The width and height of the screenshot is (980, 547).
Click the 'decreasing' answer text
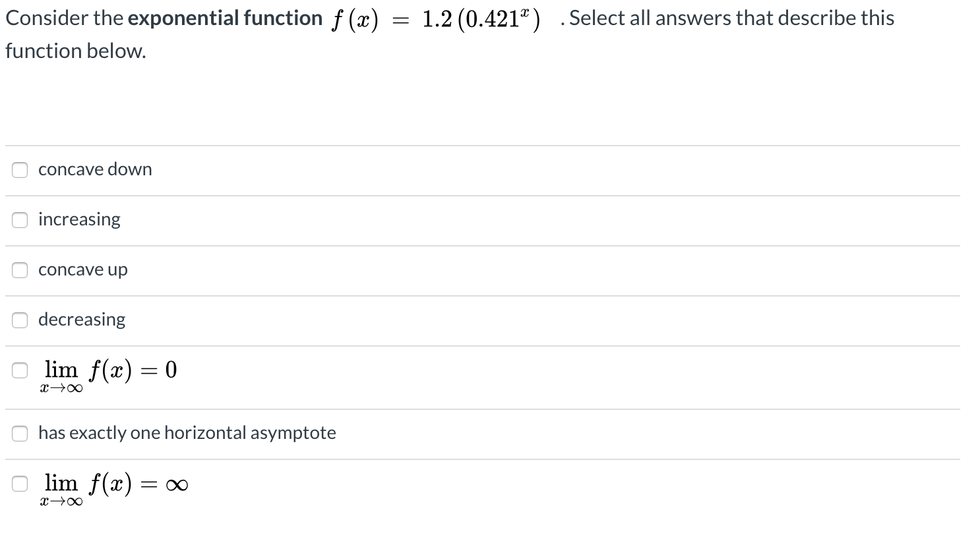[x=81, y=320]
